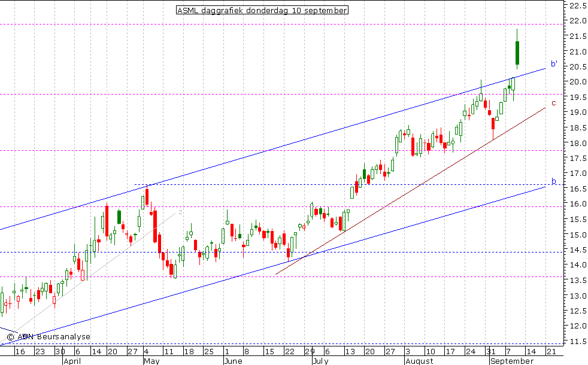Viewport: 588px width, 365px height.
Task: Click the 22.5 price axis label
Action: click(x=577, y=6)
